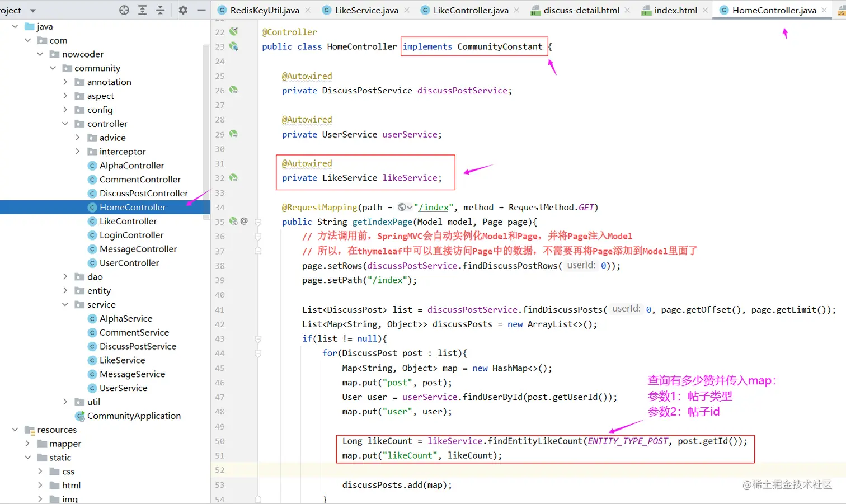Click autowired gutter icon on line 29
This screenshot has width=846, height=504.
(233, 134)
